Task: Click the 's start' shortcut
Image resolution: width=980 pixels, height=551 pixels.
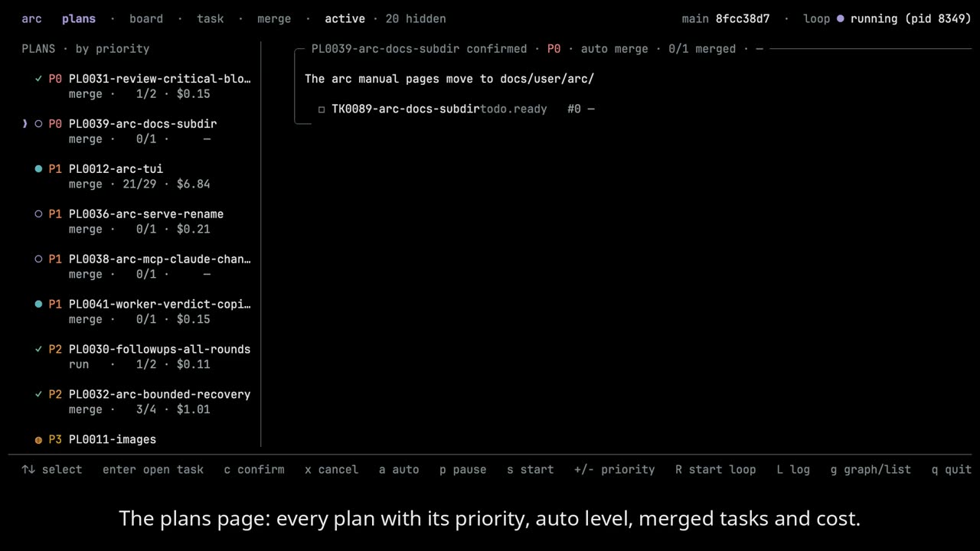Action: click(531, 470)
